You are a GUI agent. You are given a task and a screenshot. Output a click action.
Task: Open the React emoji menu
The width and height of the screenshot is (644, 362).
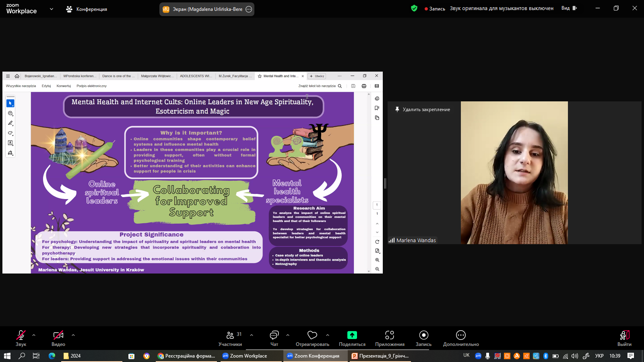click(312, 338)
